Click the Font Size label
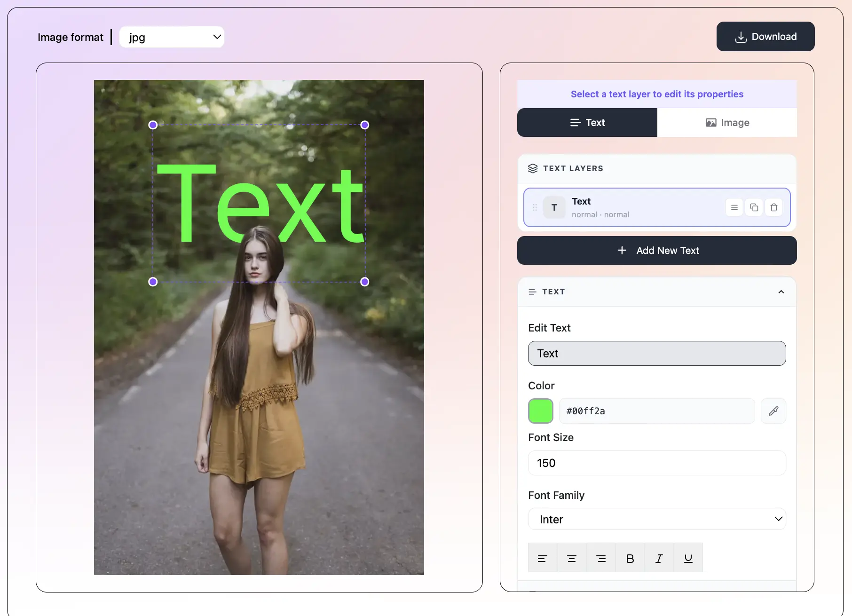The image size is (852, 616). [551, 437]
